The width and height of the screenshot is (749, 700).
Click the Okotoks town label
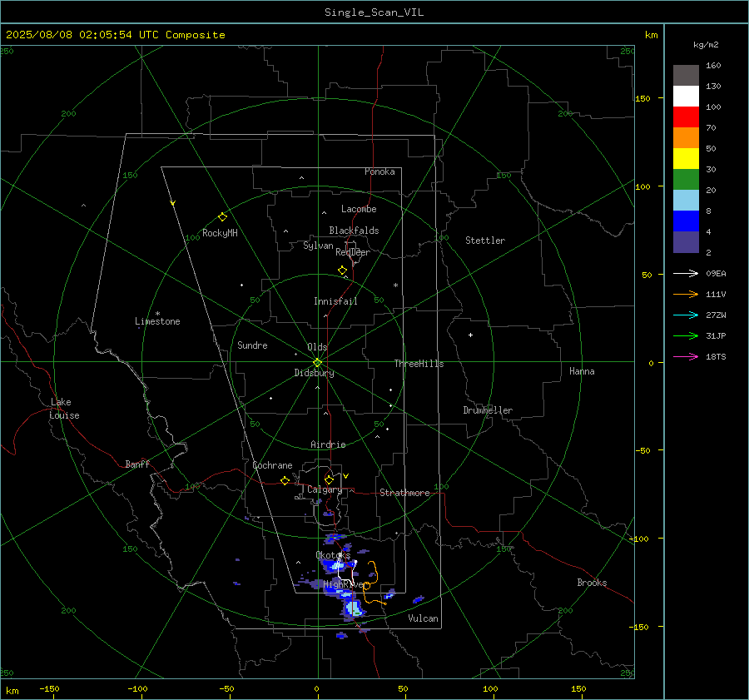(333, 555)
